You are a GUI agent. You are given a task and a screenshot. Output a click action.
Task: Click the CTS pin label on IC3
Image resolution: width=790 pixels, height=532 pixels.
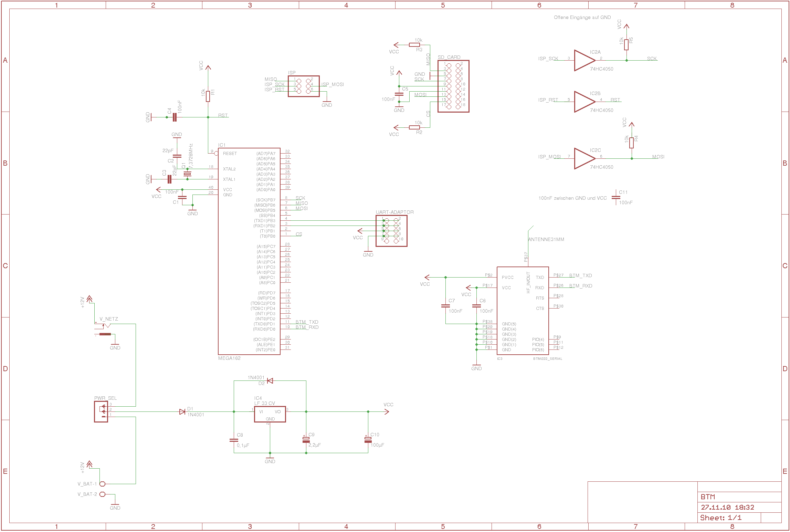pyautogui.click(x=540, y=309)
